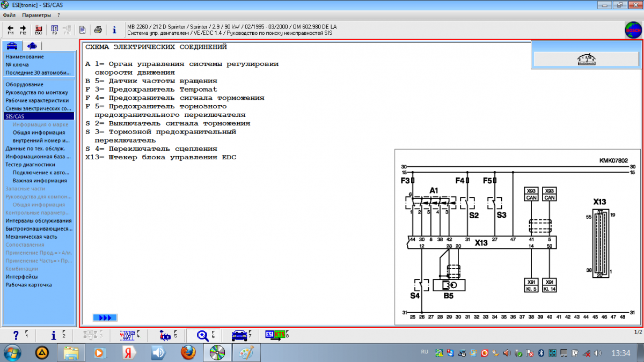Click the Show desktop strip

[640, 353]
